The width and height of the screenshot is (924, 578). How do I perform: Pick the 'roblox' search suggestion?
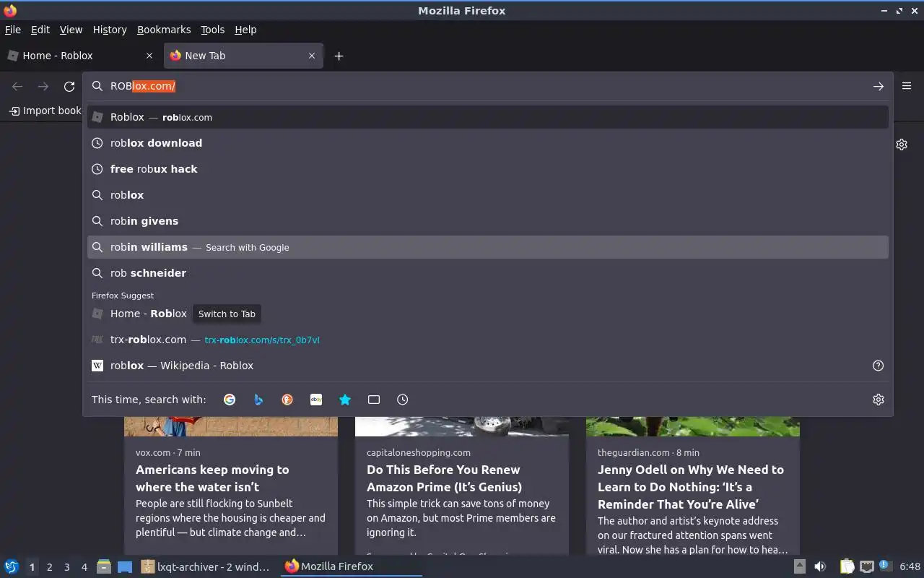tap(488, 195)
